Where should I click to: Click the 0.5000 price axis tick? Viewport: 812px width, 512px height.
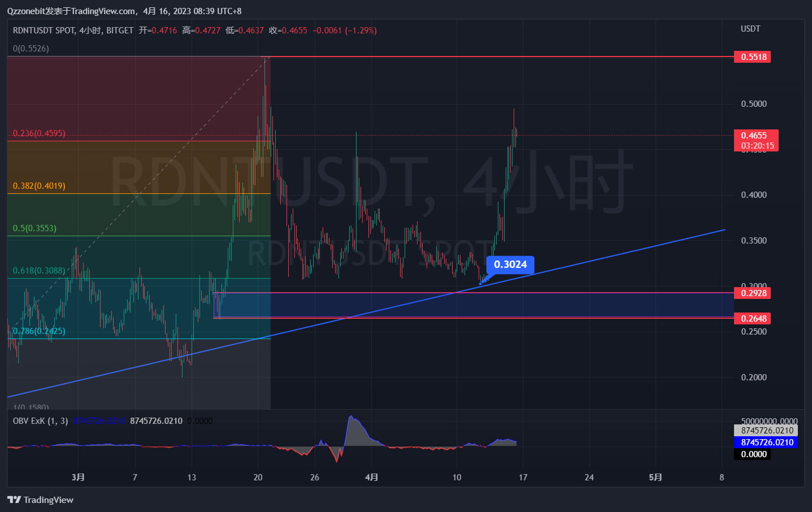pos(754,104)
